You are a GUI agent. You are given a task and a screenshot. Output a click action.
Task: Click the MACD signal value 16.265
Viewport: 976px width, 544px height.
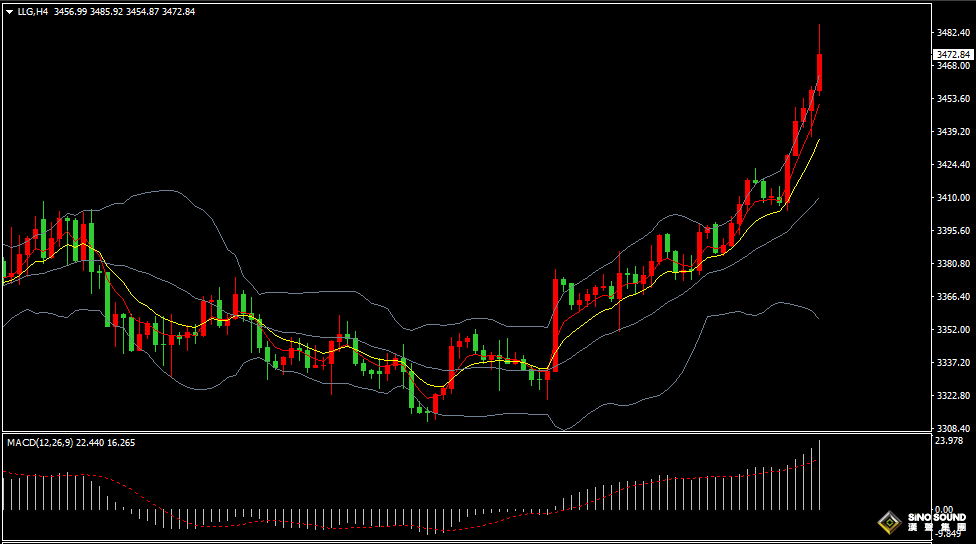(121, 443)
